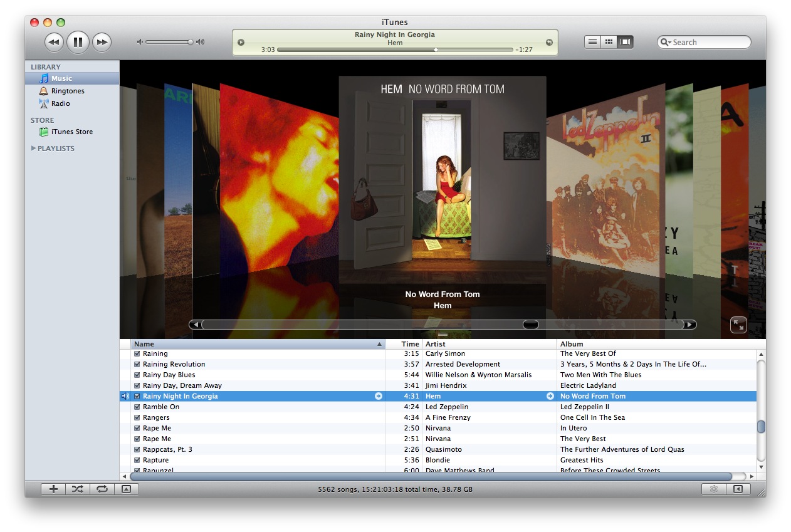The image size is (791, 532).
Task: Open the iTunes Store
Action: click(72, 132)
